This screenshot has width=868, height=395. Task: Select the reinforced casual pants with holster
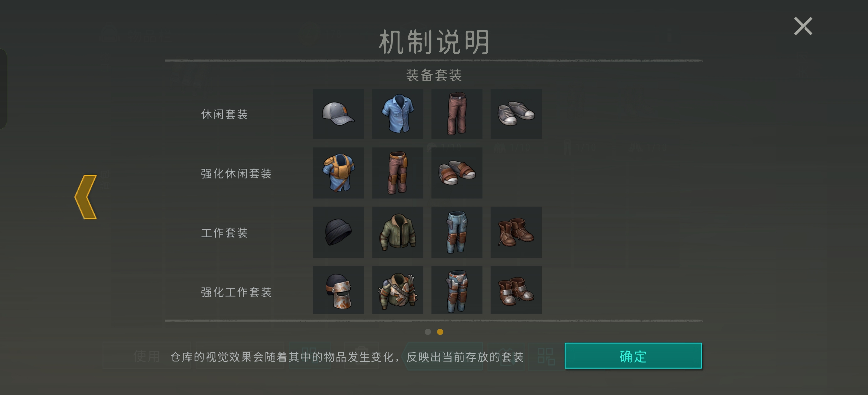(x=397, y=173)
